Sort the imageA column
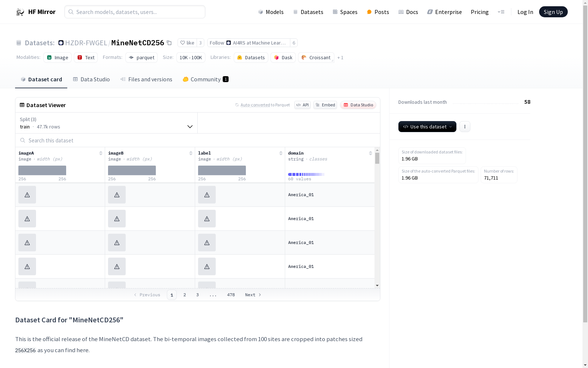 (101, 153)
